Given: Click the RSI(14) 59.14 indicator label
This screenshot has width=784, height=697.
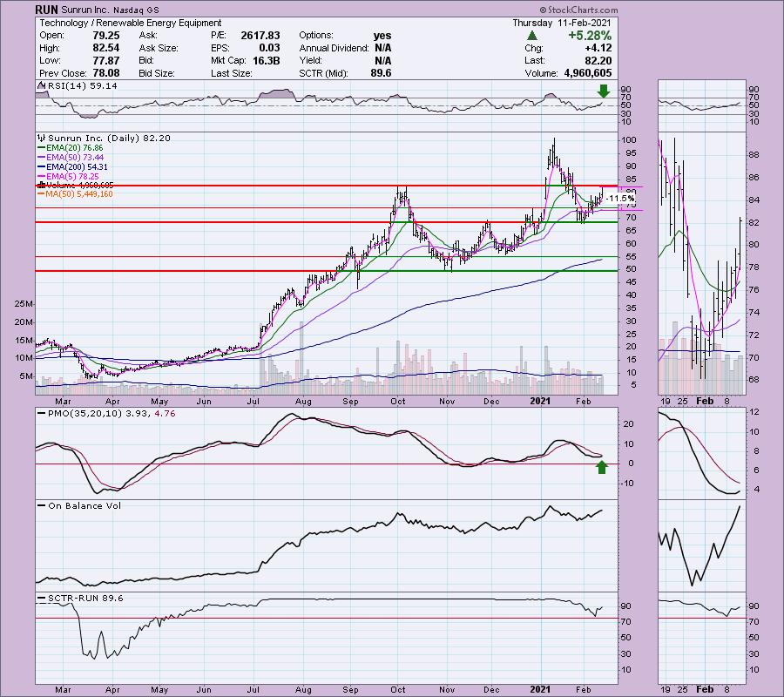Looking at the screenshot, I should coord(78,86).
